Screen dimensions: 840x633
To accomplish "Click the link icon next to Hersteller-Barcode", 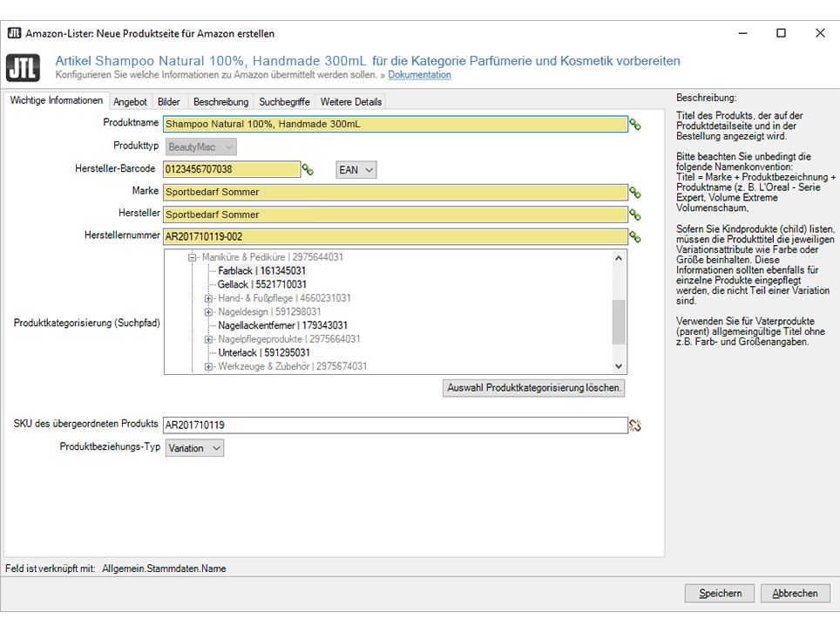I will [x=308, y=169].
